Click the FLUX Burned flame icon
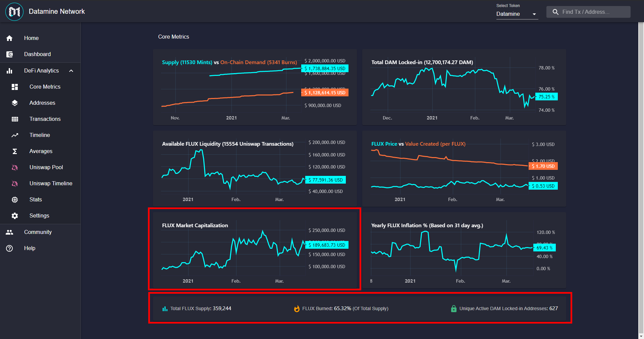 297,309
